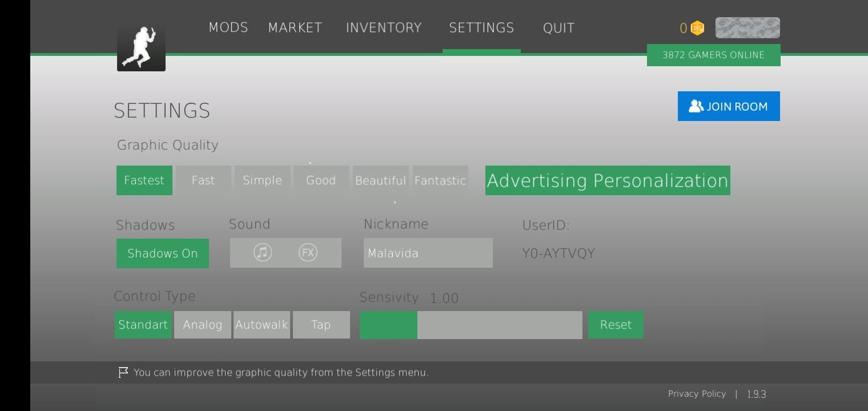Go to the INVENTORY tab
This screenshot has width=868, height=411.
(384, 27)
